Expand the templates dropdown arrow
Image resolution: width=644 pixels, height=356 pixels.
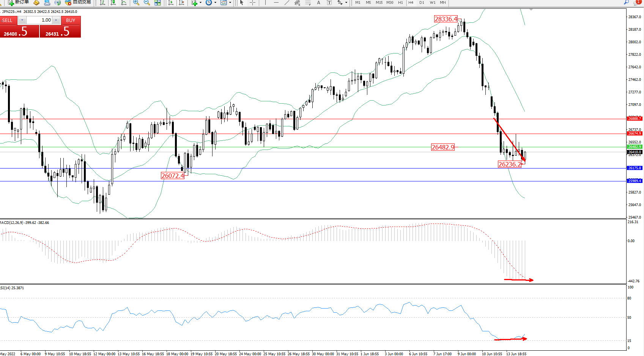230,3
